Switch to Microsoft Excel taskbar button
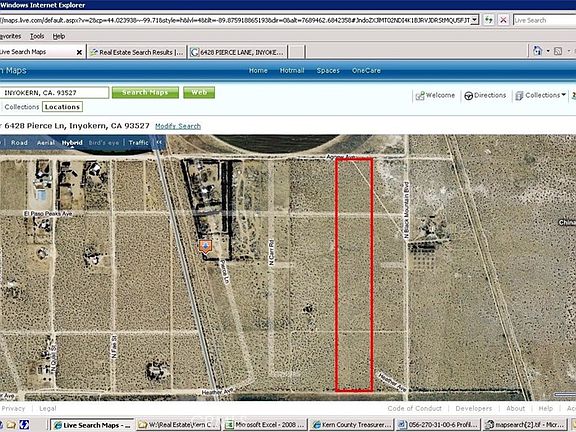The height and width of the screenshot is (432, 576). pyautogui.click(x=265, y=425)
